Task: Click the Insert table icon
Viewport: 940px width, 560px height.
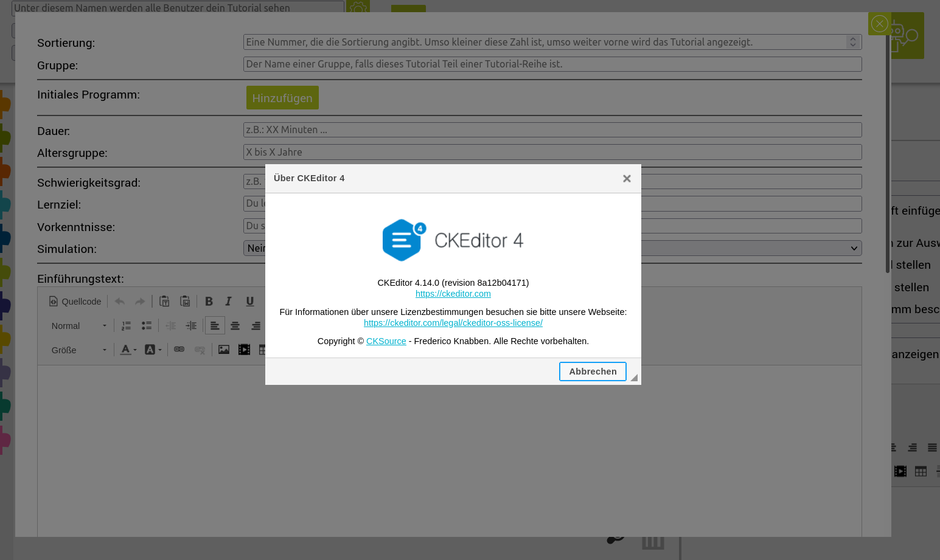Action: tap(263, 350)
